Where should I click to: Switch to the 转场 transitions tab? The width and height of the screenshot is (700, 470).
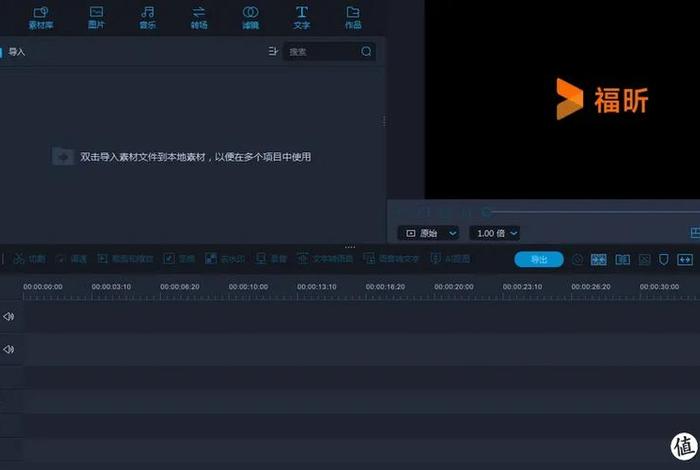point(199,18)
